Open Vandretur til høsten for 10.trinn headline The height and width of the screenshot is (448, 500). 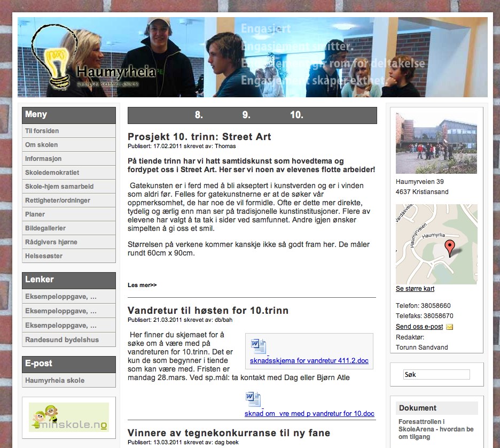tap(208, 310)
